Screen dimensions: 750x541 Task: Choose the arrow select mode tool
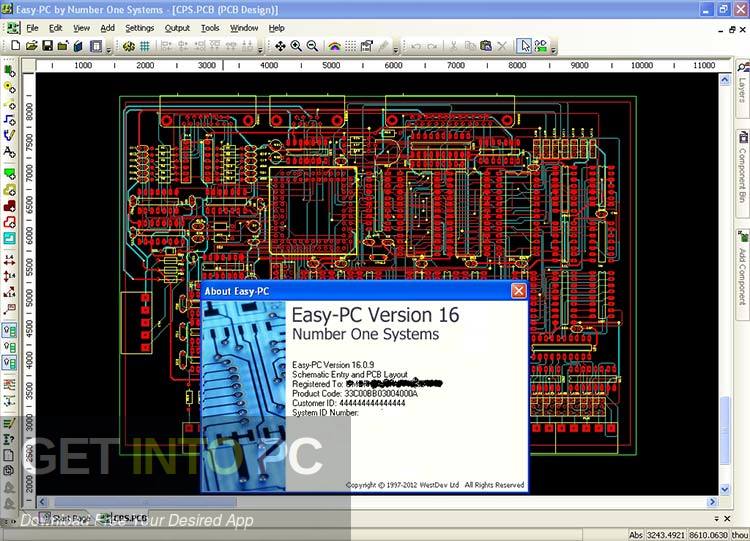point(525,46)
